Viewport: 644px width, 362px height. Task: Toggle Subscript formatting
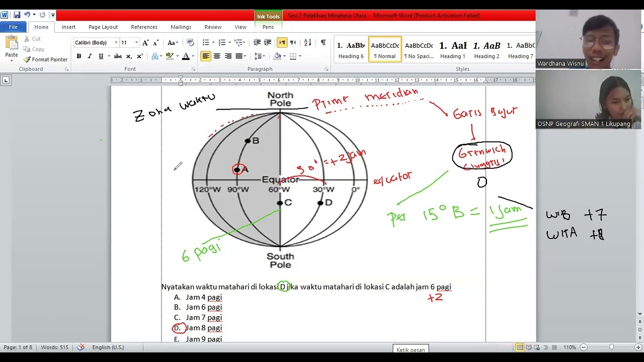click(x=129, y=56)
